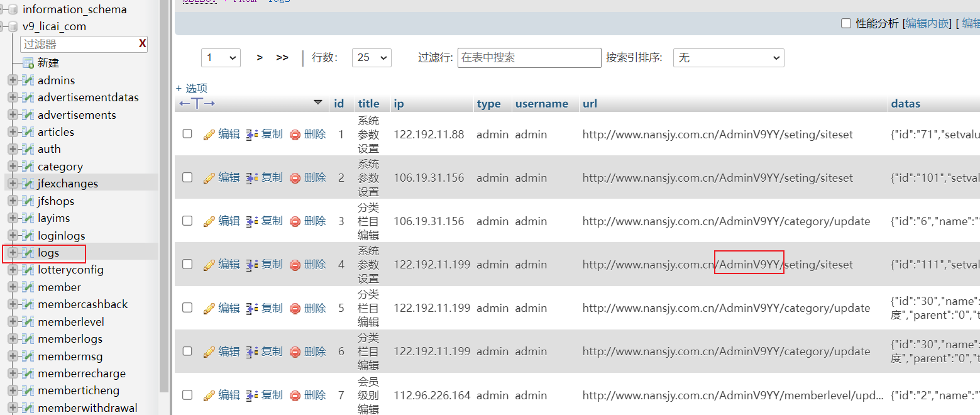Viewport: 980px width, 415px height.
Task: Open the page number dropdown
Action: [x=221, y=58]
